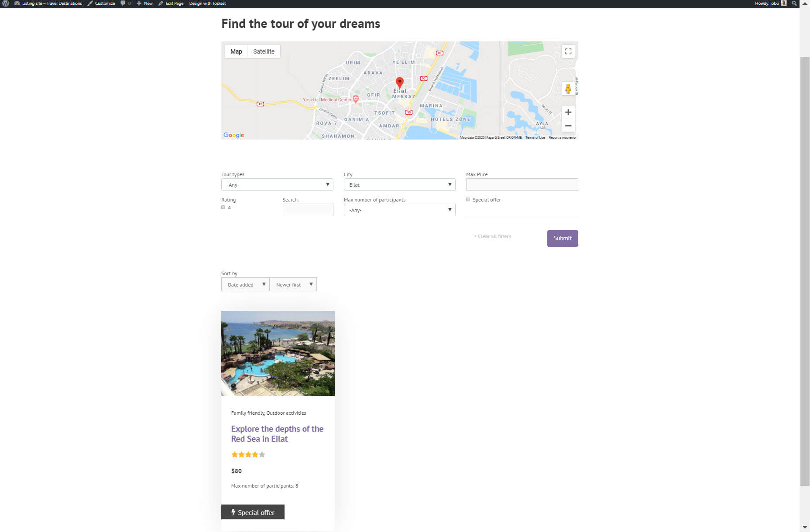Viewport: 810px width, 532px height.
Task: Open the Date added sort dropdown
Action: tap(245, 284)
